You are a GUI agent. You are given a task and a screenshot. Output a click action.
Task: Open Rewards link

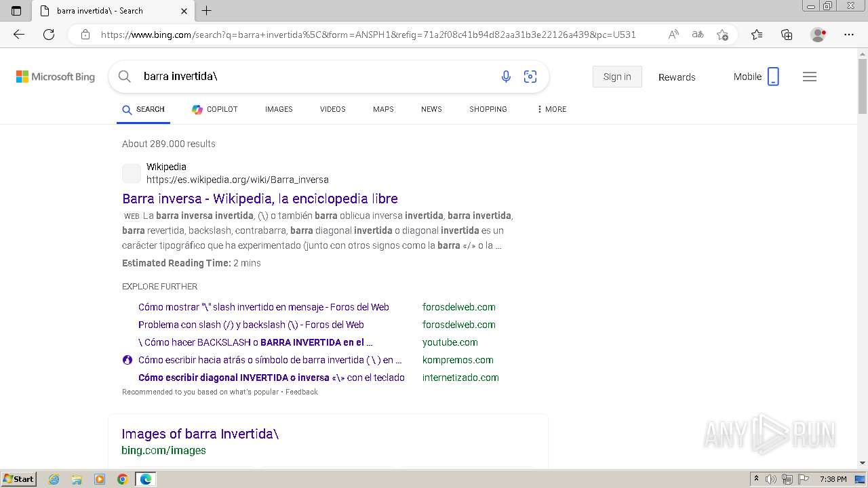(x=677, y=77)
